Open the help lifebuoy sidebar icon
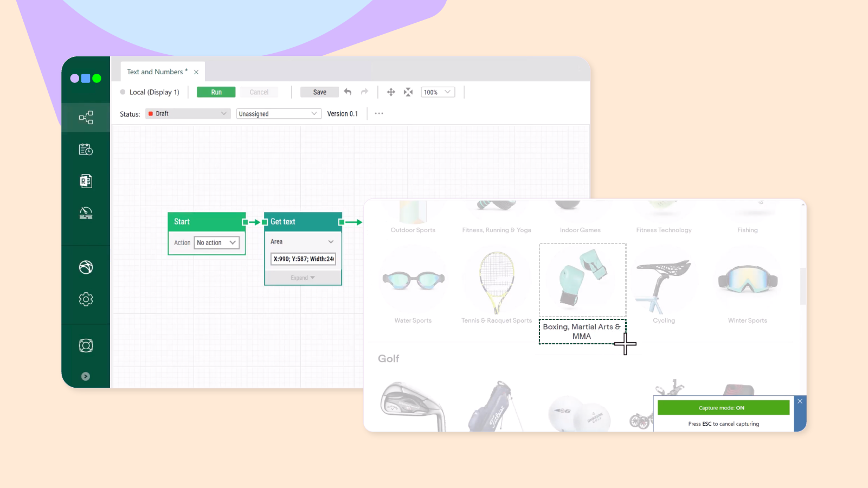 86,345
